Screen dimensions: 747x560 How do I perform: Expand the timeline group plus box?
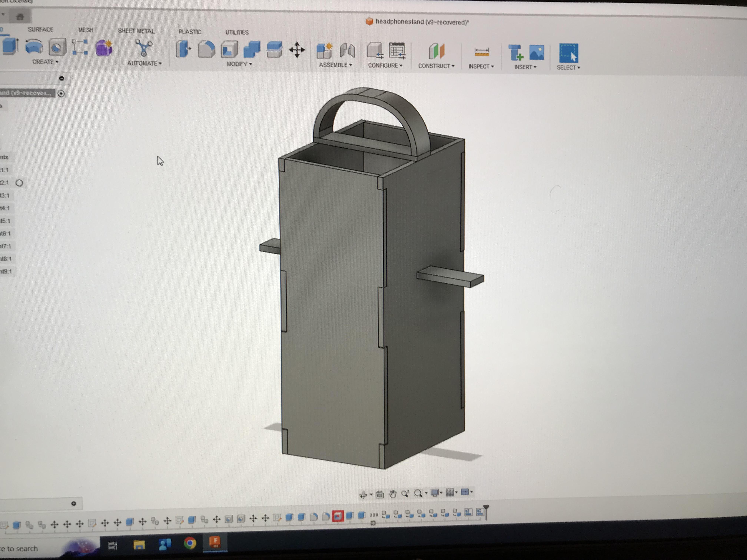click(373, 523)
